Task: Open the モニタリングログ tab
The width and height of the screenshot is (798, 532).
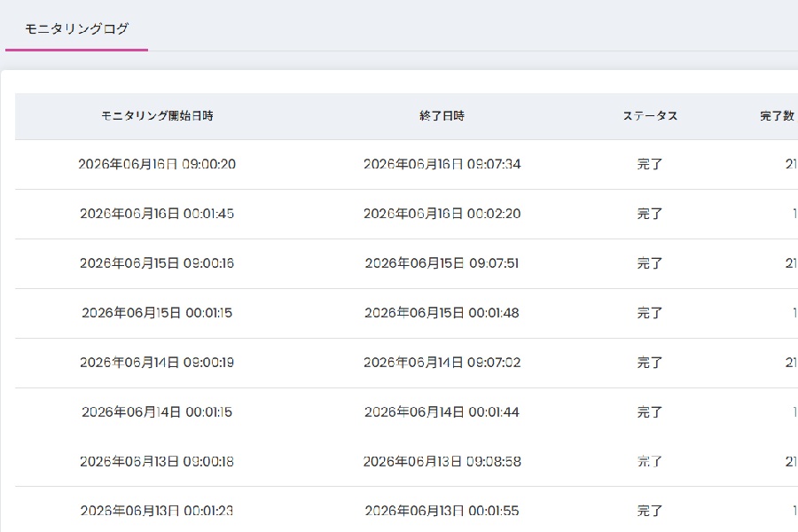Action: click(76, 28)
